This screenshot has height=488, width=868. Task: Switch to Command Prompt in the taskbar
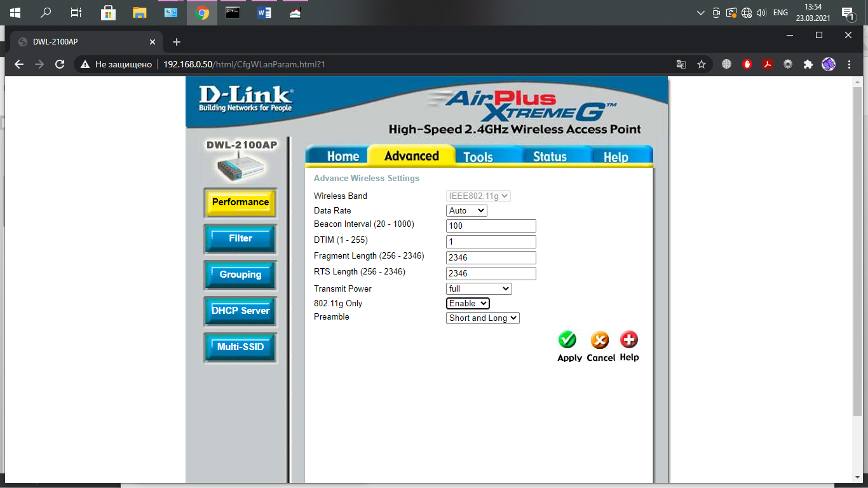tap(233, 13)
